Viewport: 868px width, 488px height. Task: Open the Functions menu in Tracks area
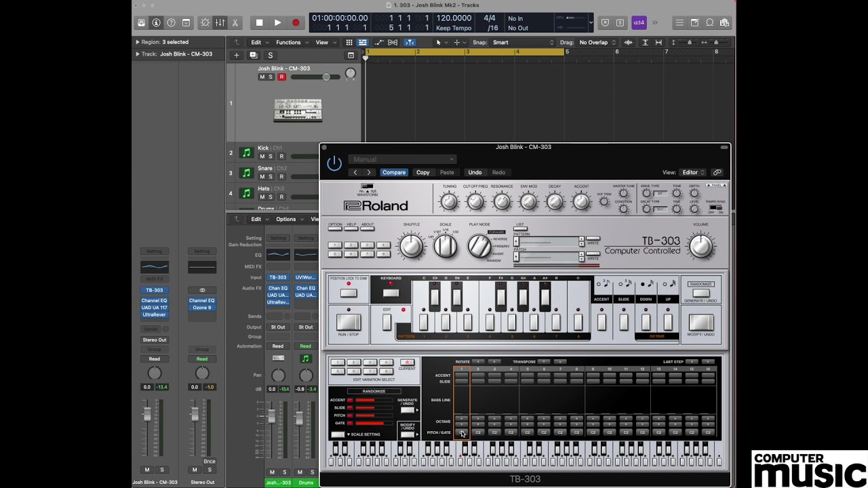(x=291, y=42)
